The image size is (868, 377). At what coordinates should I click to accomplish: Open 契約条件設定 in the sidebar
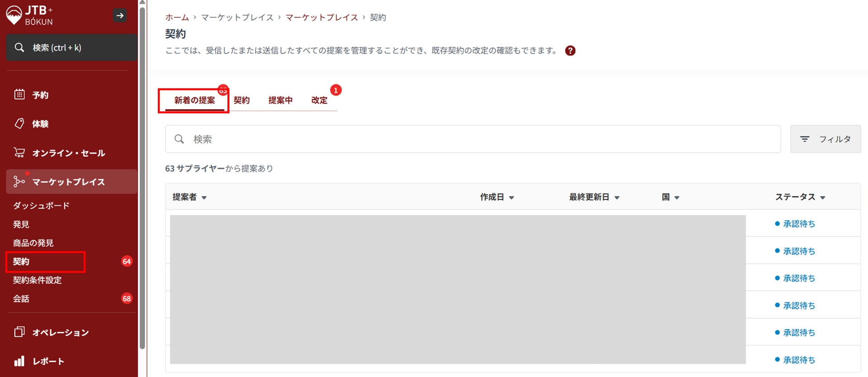coord(37,280)
